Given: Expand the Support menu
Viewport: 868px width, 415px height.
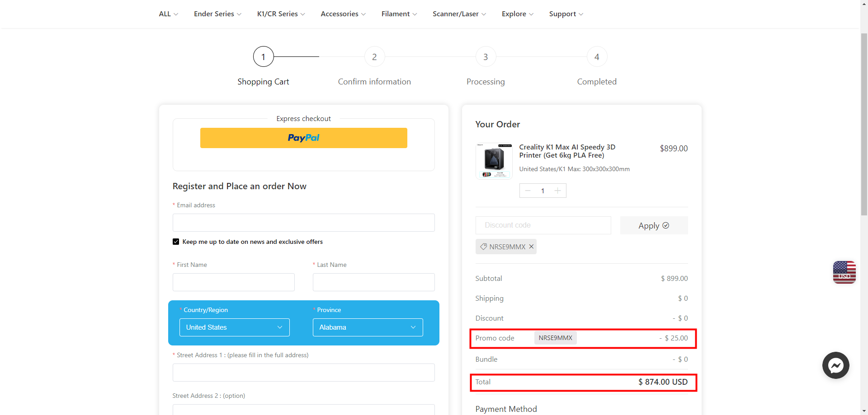Looking at the screenshot, I should 566,14.
